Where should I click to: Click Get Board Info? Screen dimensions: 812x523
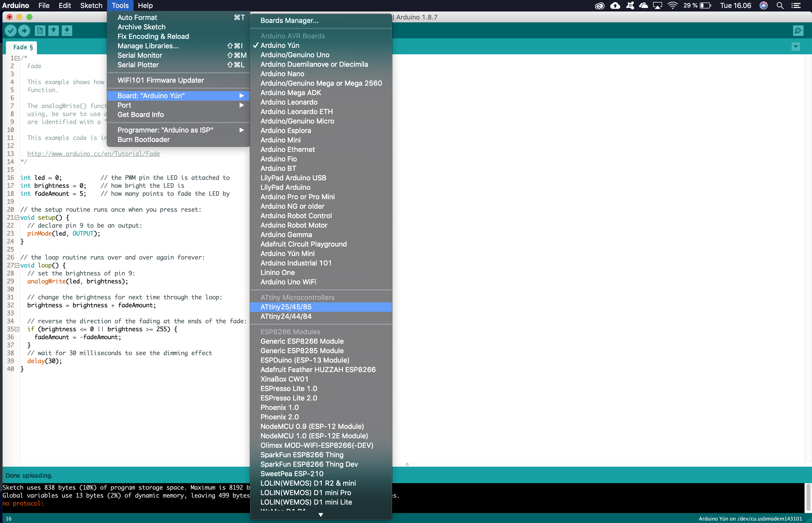coord(178,115)
